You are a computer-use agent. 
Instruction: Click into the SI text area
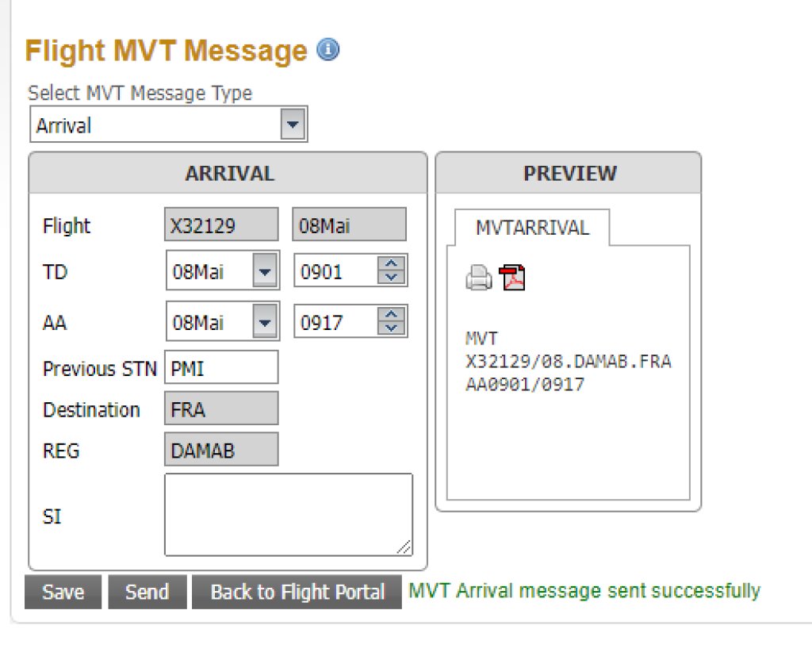pos(289,514)
